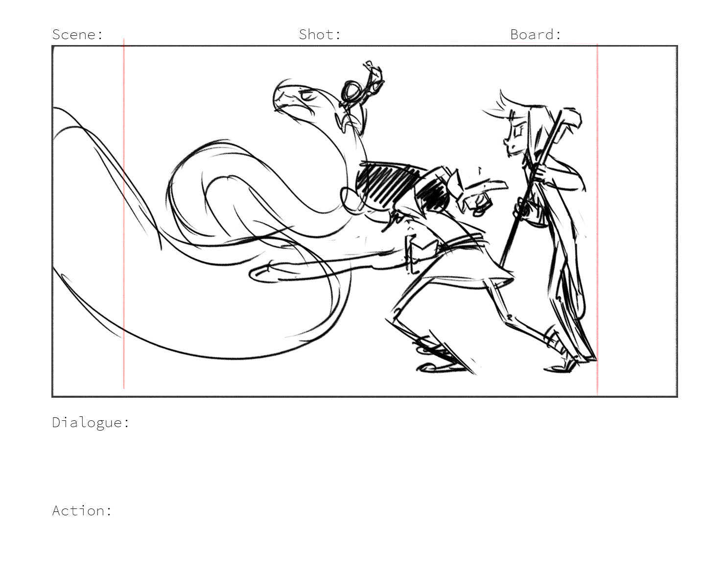Click the 'Shot:' label
The width and height of the screenshot is (728, 580).
tap(320, 34)
